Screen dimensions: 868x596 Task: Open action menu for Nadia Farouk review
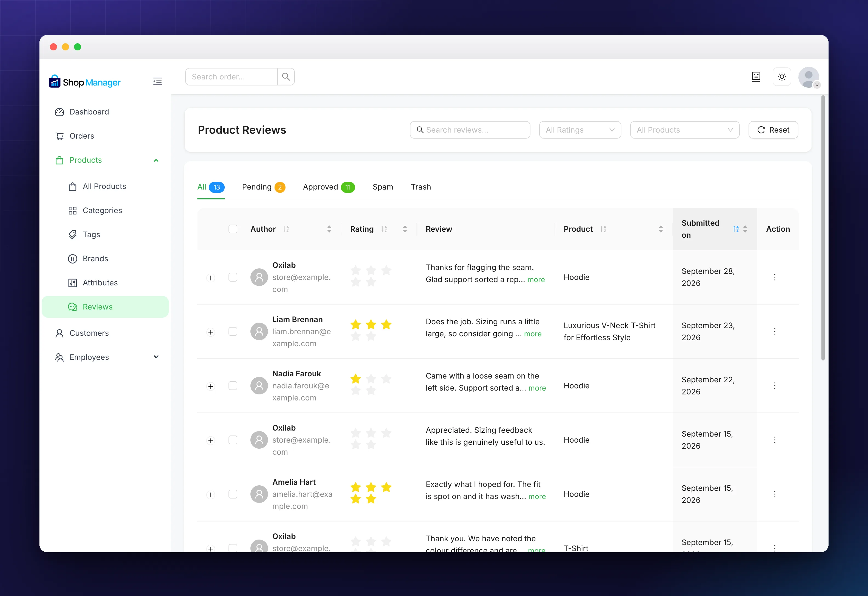coord(775,385)
